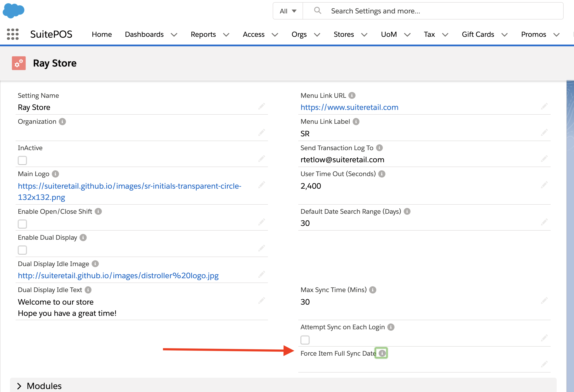This screenshot has height=392, width=574.
Task: Click info icon next to Max Sync Time
Action: click(x=372, y=290)
